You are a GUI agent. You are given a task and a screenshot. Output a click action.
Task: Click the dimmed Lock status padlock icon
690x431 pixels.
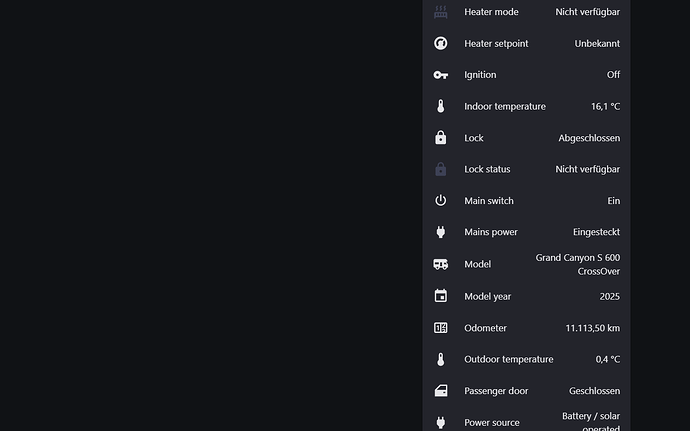pyautogui.click(x=440, y=169)
